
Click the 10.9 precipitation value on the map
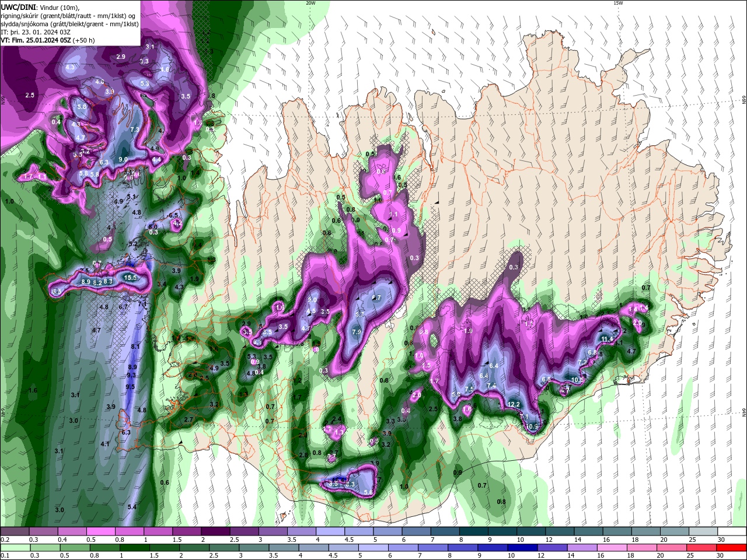point(532,426)
